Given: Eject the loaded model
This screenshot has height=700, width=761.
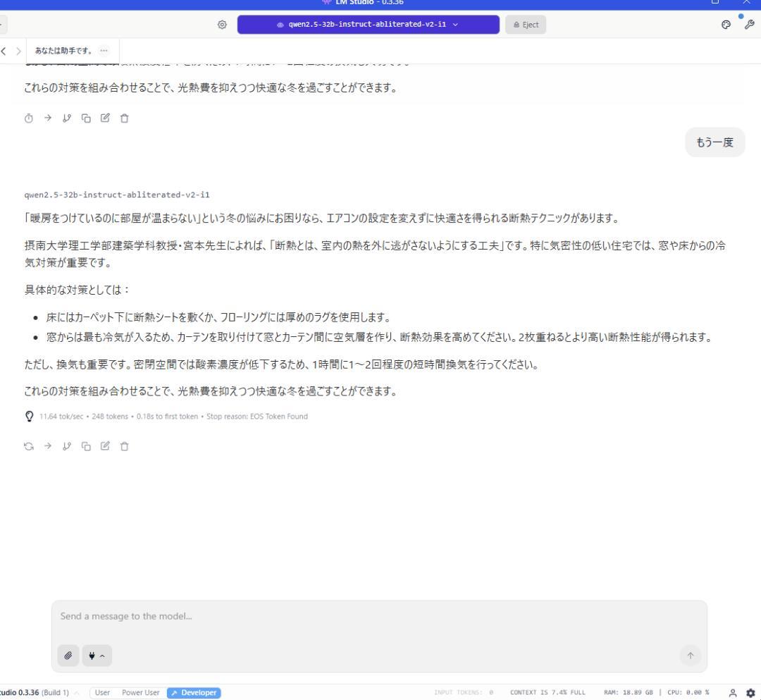Looking at the screenshot, I should pyautogui.click(x=526, y=24).
